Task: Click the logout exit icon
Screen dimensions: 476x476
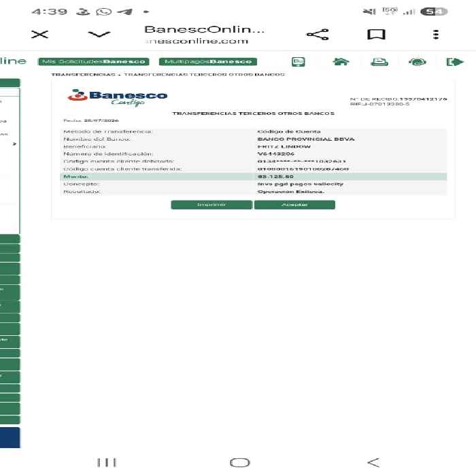Action: [455, 62]
